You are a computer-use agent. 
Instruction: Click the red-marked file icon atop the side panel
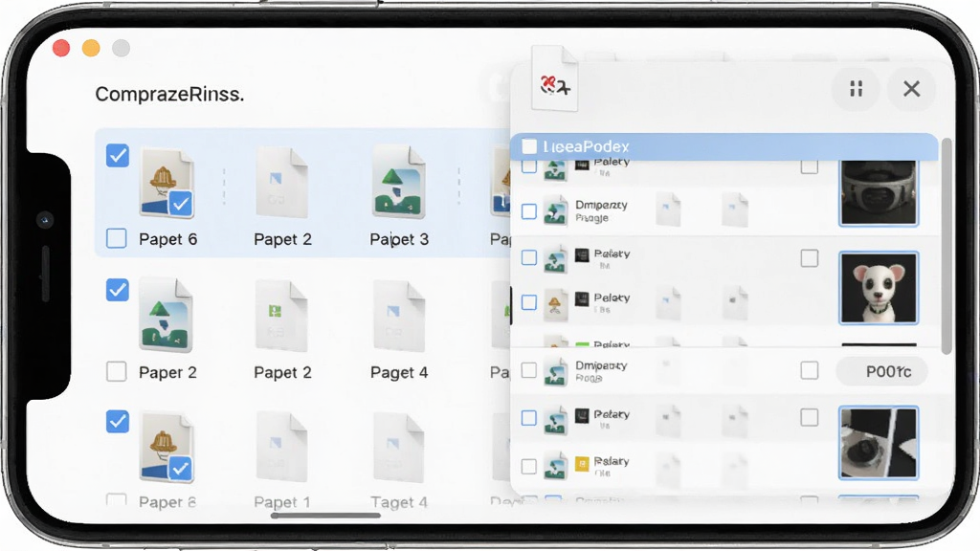[x=554, y=78]
